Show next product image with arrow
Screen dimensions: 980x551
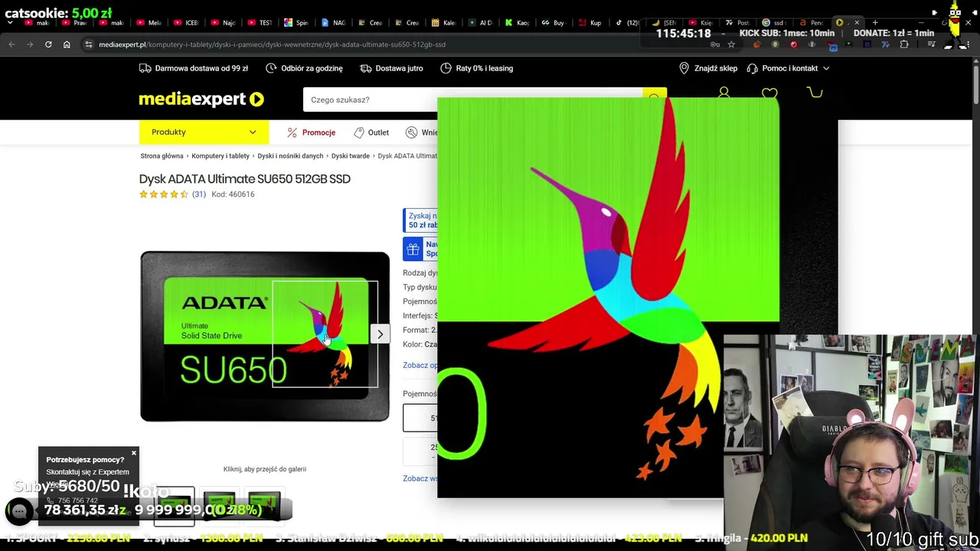click(380, 334)
